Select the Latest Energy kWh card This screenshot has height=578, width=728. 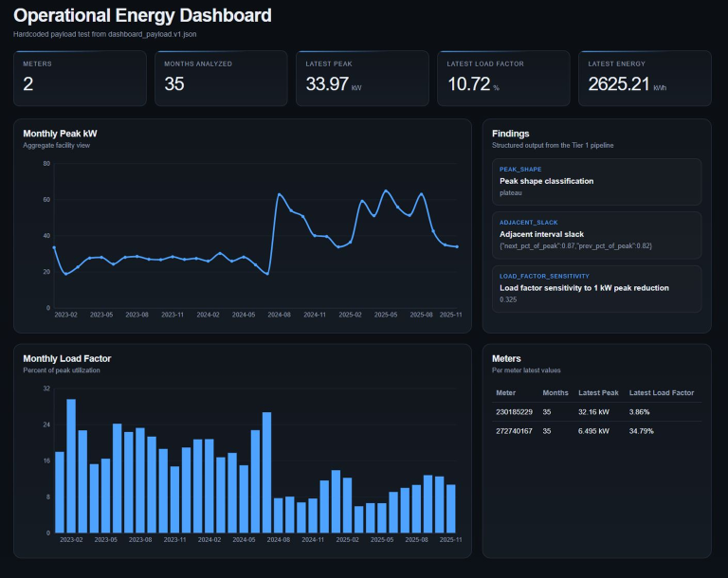pyautogui.click(x=645, y=78)
